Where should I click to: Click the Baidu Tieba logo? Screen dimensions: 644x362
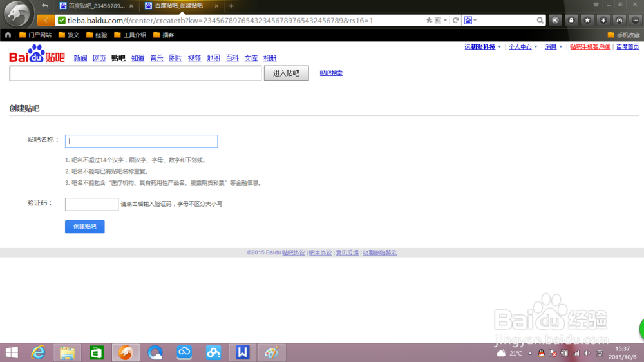click(37, 54)
